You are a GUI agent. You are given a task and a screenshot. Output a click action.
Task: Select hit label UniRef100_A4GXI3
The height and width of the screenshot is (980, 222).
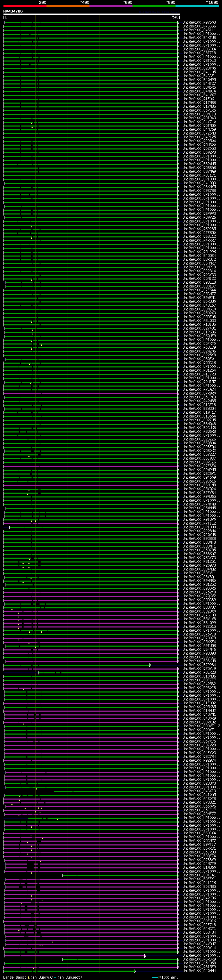tap(199, 791)
